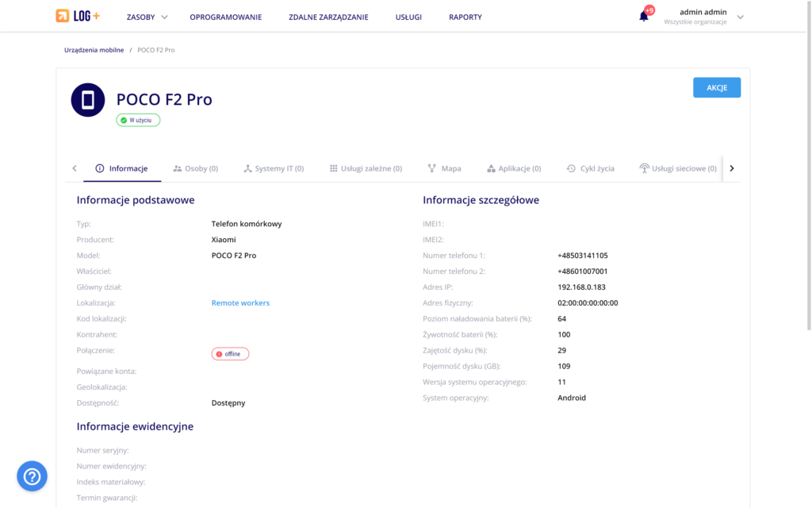Click the POCO F2 Pro device avatar icon

(88, 99)
